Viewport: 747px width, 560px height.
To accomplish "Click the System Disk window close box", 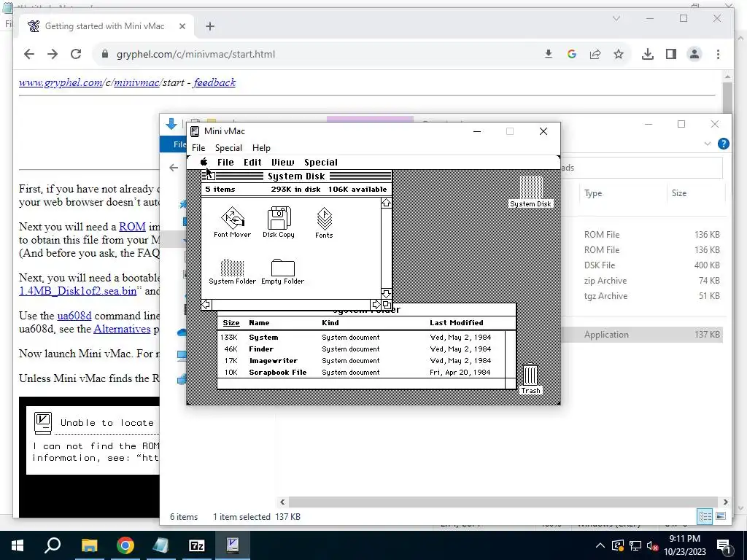I will tap(210, 176).
